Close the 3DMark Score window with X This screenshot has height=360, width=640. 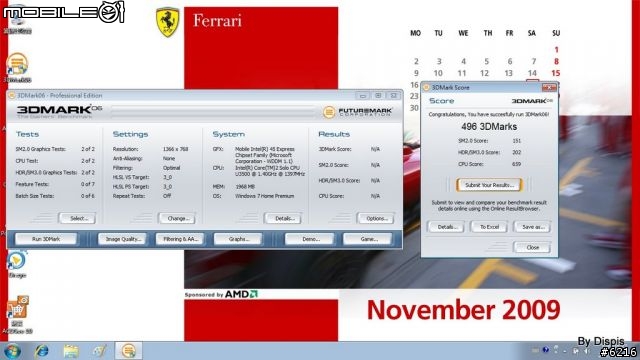(549, 87)
